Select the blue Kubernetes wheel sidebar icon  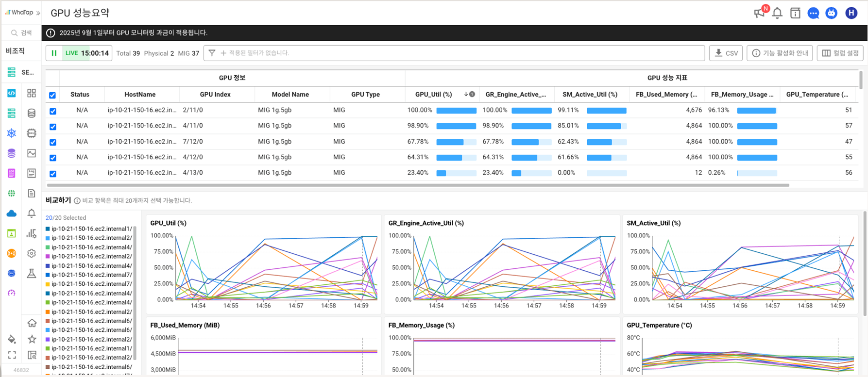[12, 133]
